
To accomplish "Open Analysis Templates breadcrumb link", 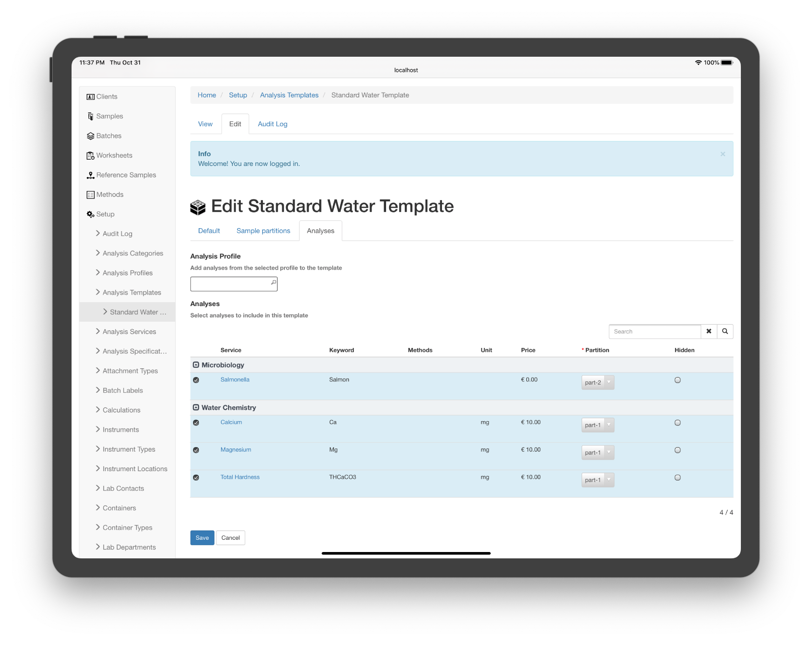I will 289,95.
